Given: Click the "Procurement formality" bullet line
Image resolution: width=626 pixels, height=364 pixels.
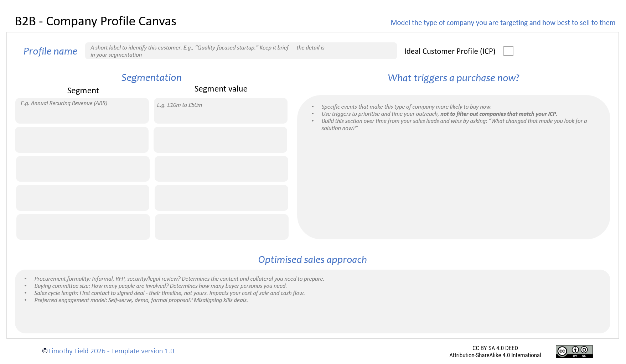Looking at the screenshot, I should (x=179, y=279).
